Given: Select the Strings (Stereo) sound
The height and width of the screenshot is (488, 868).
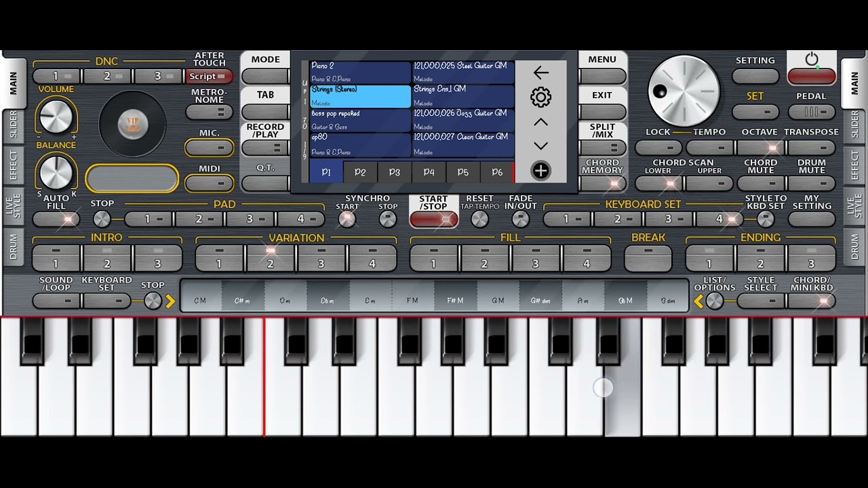Looking at the screenshot, I should click(360, 96).
